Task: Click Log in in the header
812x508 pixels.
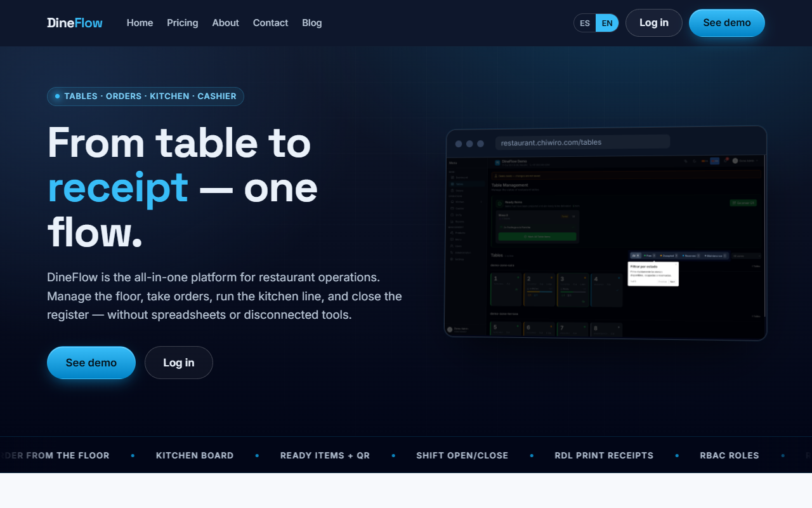Action: (x=653, y=23)
